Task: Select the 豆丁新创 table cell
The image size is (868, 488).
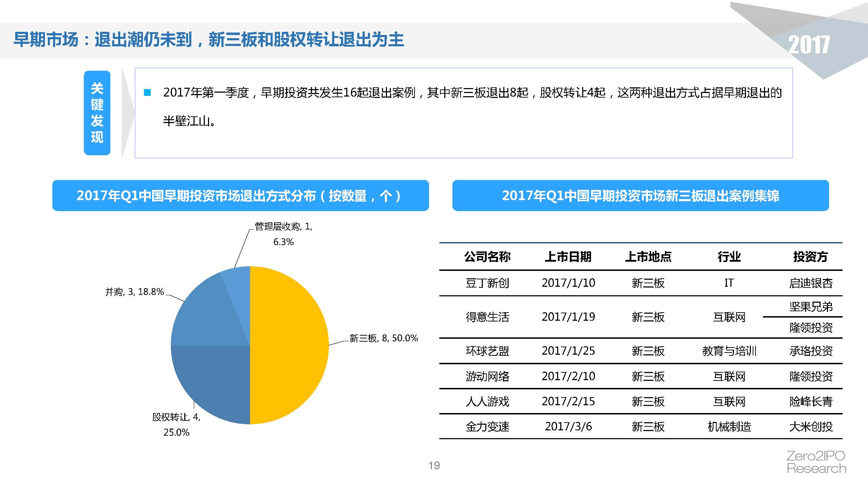Action: coord(487,283)
